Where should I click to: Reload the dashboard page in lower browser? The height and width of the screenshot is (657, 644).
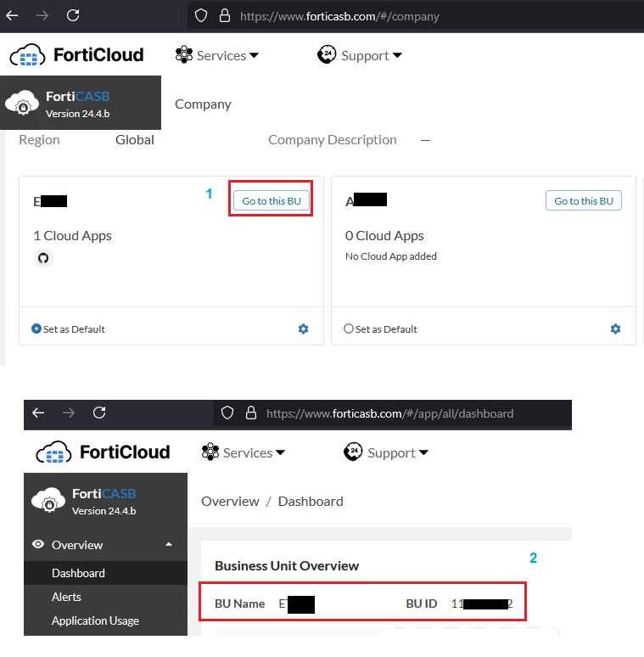(99, 413)
